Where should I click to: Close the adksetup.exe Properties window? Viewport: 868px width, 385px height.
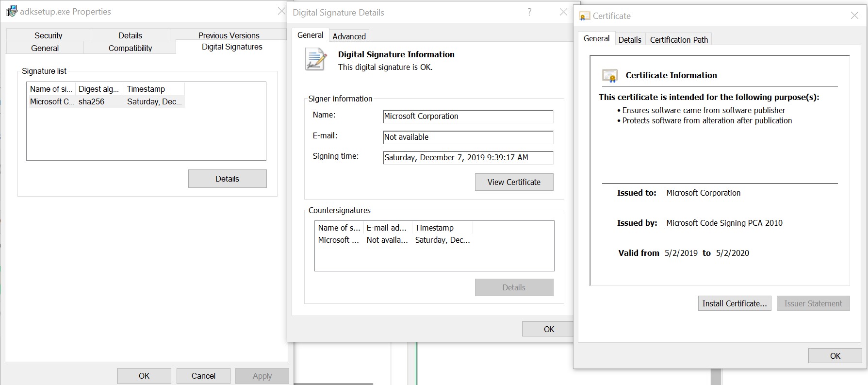(x=281, y=11)
